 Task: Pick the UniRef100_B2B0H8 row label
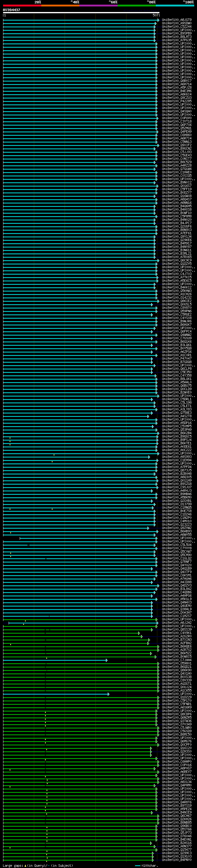pos(177,474)
